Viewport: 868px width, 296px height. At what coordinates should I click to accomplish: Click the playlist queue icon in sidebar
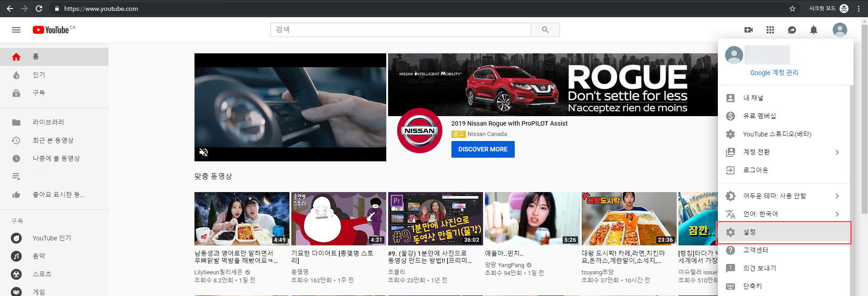tap(16, 176)
